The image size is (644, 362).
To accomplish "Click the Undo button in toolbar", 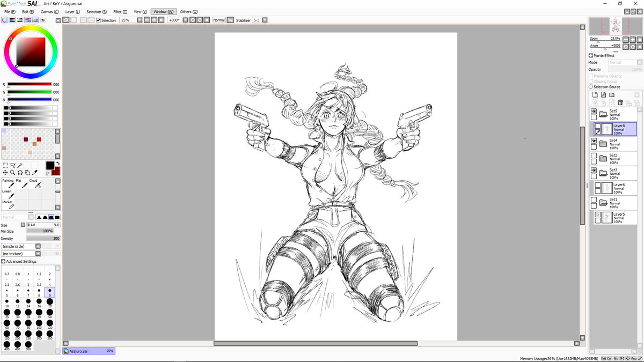I will 65,20.
